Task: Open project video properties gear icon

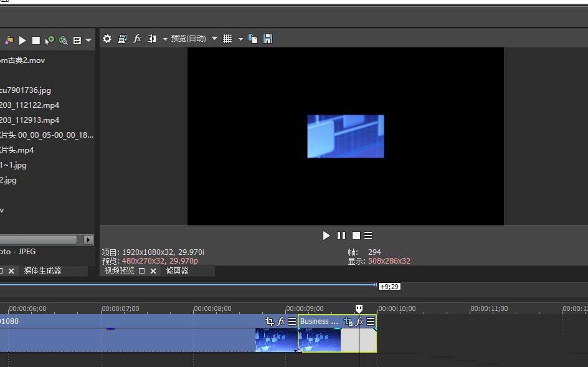Action: click(x=107, y=39)
